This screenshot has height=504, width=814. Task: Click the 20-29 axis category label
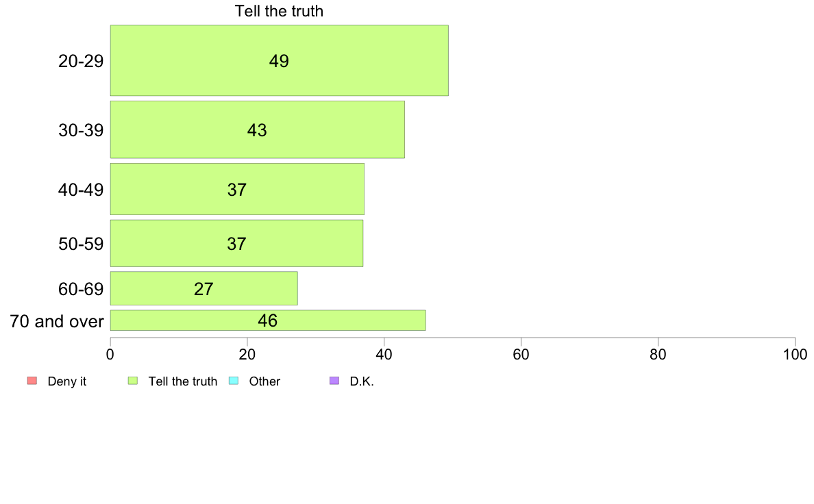point(81,61)
